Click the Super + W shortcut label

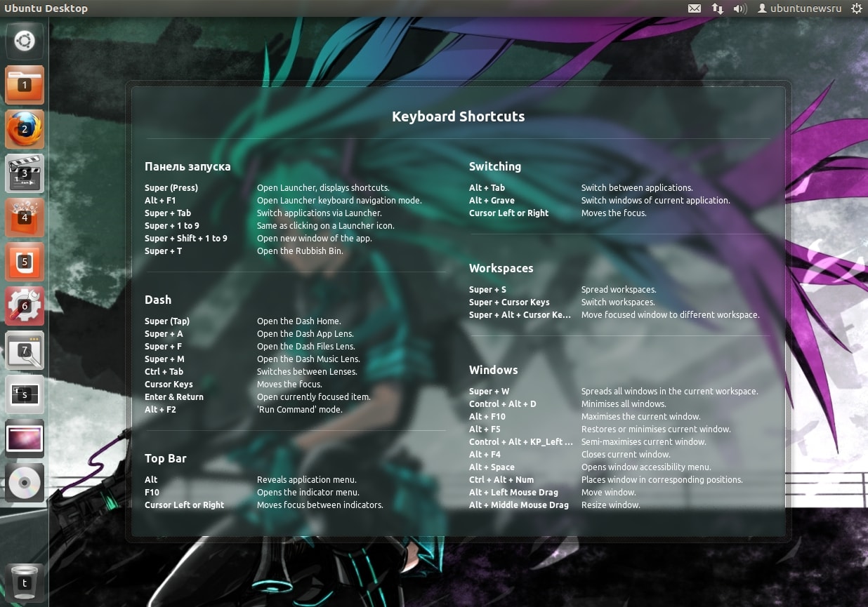click(x=489, y=392)
